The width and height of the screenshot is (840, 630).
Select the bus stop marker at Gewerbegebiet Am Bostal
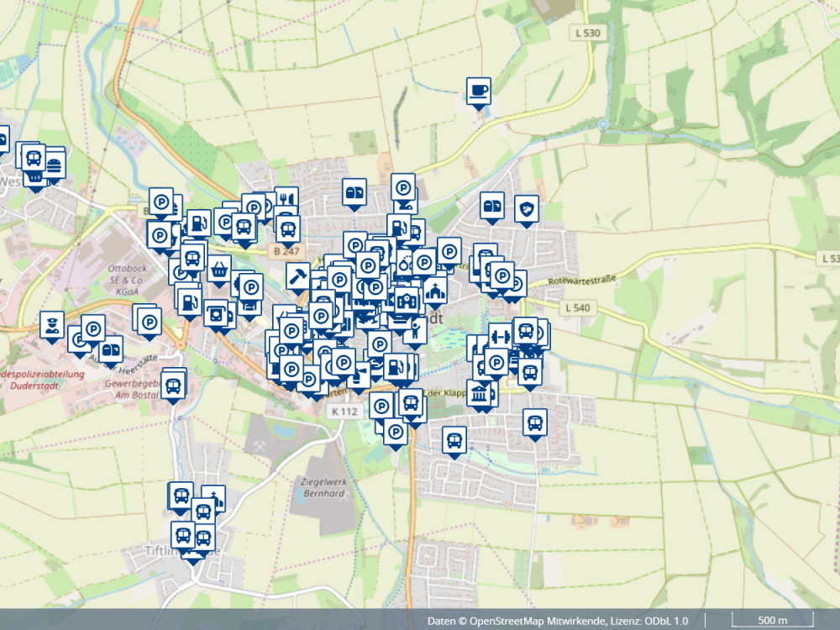coord(173,386)
